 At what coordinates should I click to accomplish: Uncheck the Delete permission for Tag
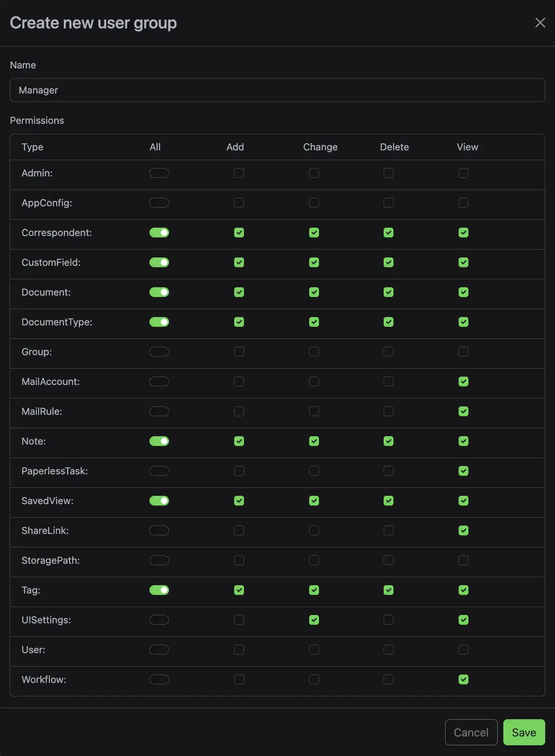388,590
